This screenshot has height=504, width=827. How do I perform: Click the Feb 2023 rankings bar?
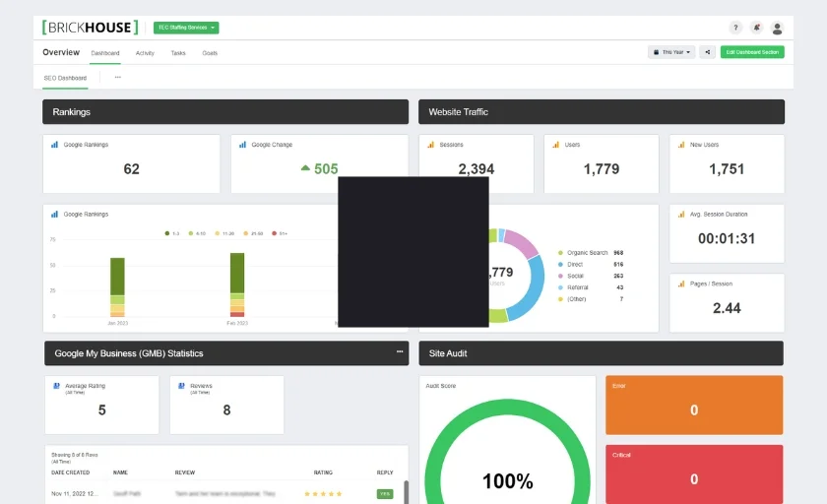237,284
